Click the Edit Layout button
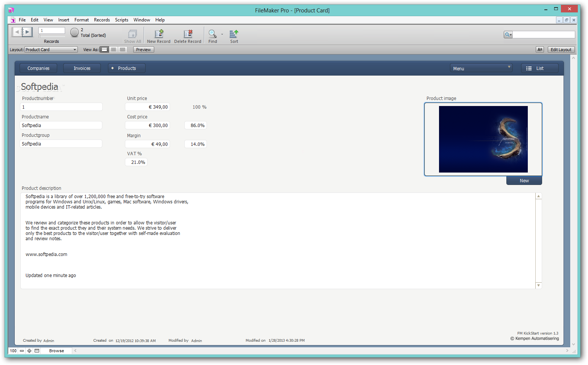The width and height of the screenshot is (588, 365). coord(561,50)
